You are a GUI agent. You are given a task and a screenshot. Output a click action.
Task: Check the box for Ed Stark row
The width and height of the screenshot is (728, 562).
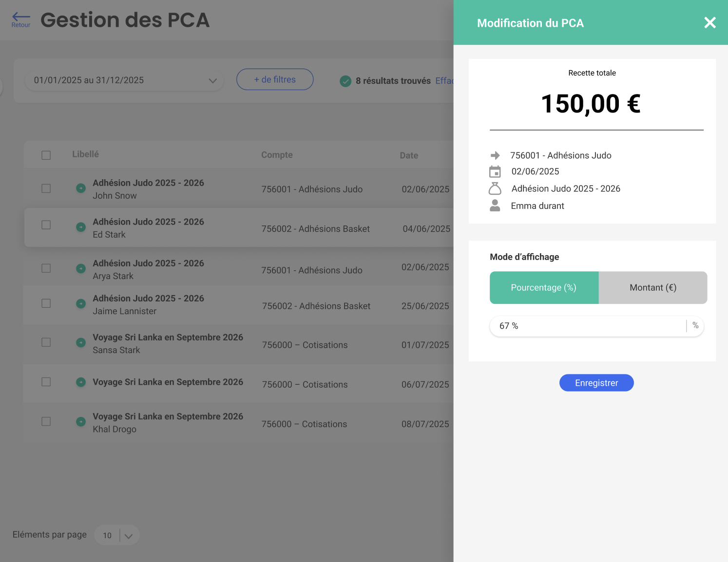pyautogui.click(x=46, y=225)
